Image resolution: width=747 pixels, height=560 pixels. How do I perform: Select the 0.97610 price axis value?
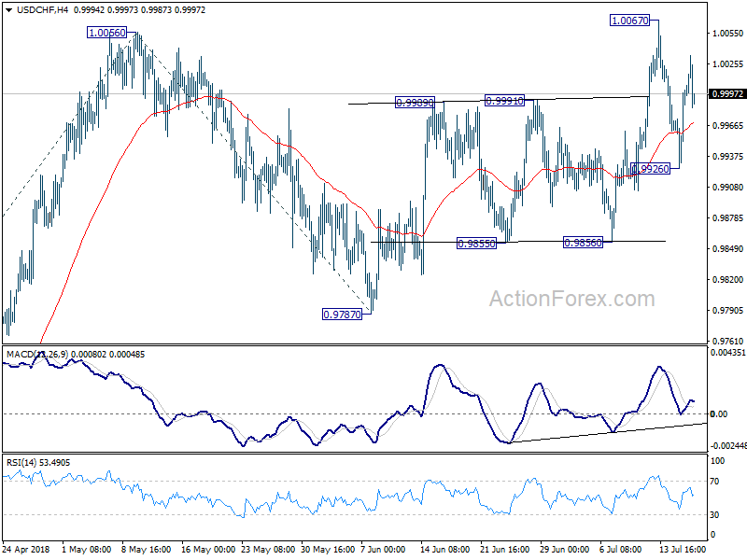pos(727,341)
